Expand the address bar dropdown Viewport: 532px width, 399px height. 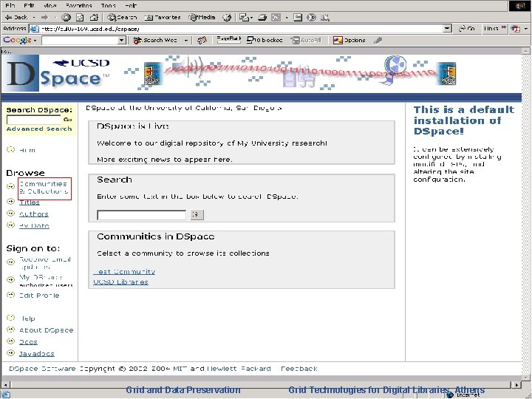click(448, 29)
